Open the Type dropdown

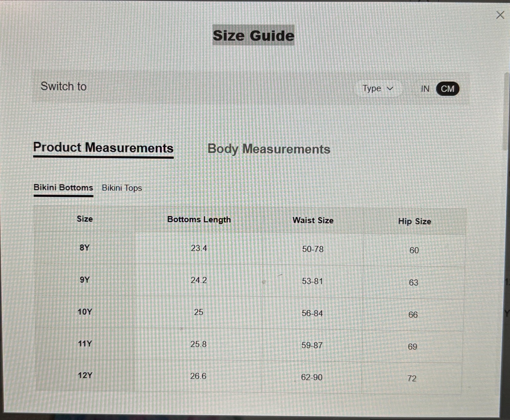point(378,88)
